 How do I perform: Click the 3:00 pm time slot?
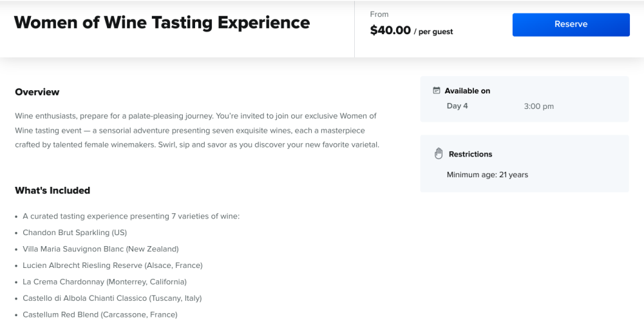coord(538,106)
